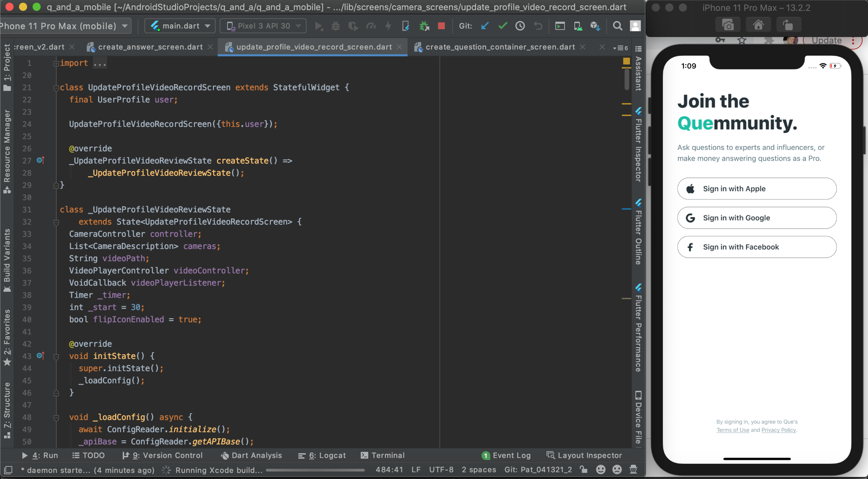Viewport: 868px width, 479px height.
Task: Open the Run tool window
Action: click(x=40, y=455)
